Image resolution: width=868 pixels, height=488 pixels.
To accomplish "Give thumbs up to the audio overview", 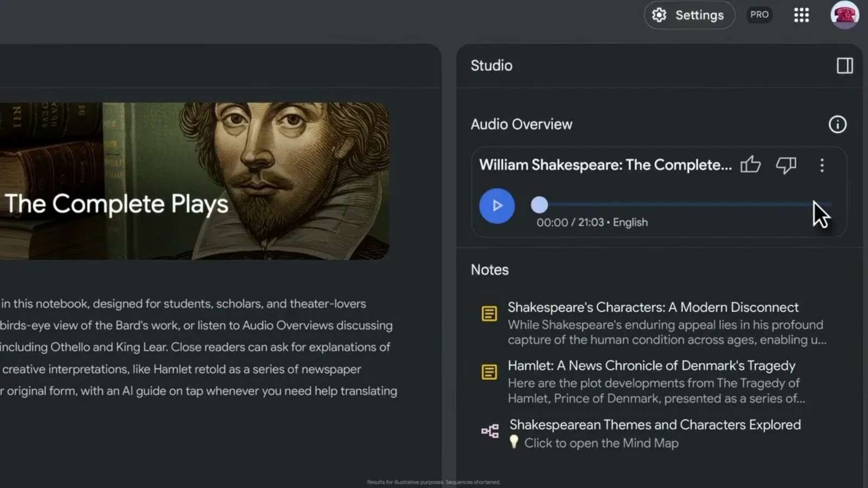I will click(x=750, y=165).
